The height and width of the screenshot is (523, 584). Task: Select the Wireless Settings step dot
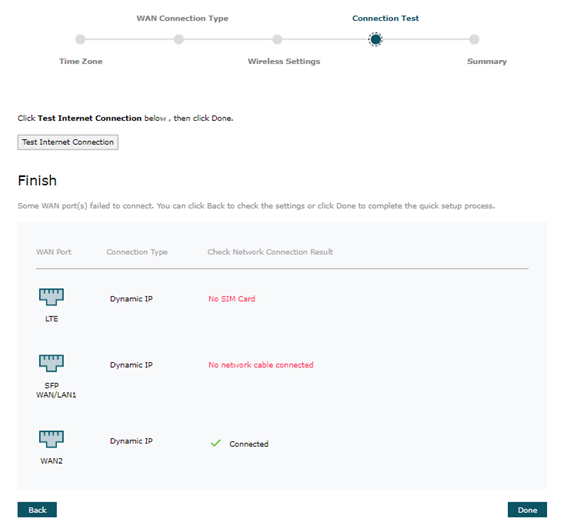pos(277,39)
